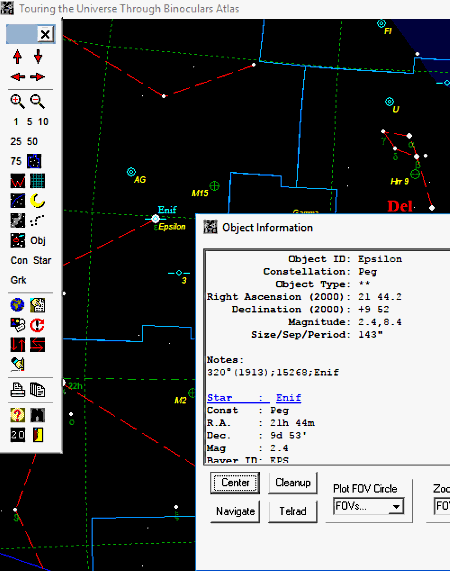Viewport: 450px width, 571px height.
Task: Zoom out with the minus magnifier
Action: coord(37,102)
